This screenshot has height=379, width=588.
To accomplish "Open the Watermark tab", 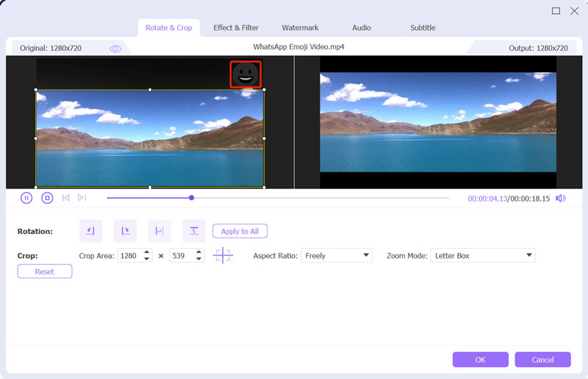I will (300, 28).
